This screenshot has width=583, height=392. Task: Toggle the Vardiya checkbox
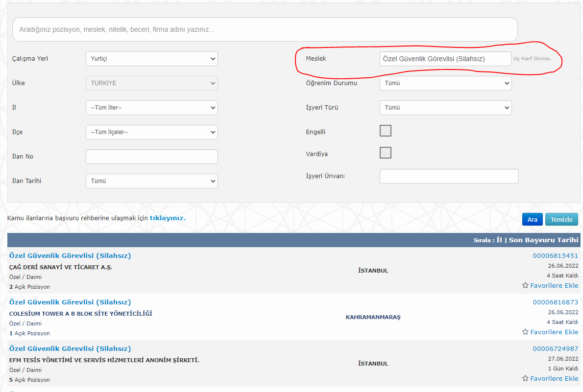click(386, 153)
